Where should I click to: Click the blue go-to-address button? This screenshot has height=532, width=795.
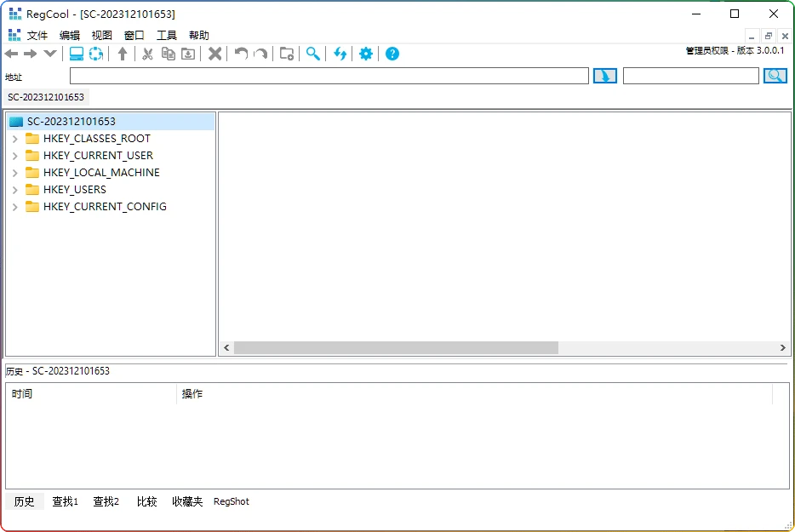(604, 76)
